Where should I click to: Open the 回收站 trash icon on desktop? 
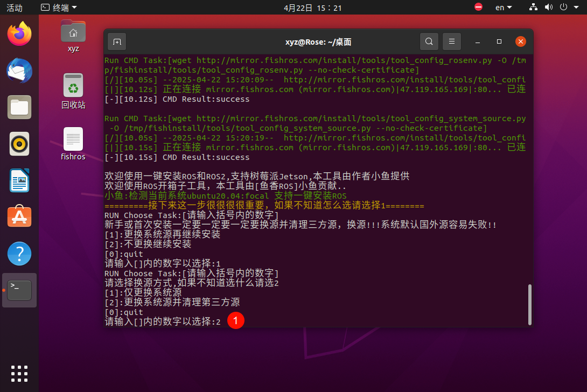coord(73,91)
